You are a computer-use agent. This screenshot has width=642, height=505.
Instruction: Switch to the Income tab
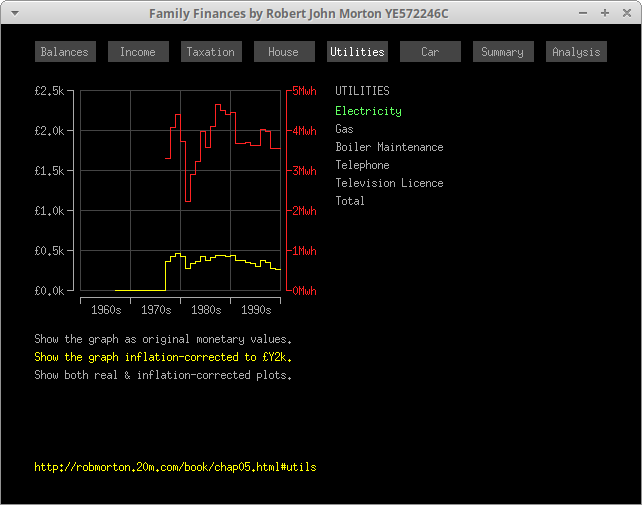point(138,52)
